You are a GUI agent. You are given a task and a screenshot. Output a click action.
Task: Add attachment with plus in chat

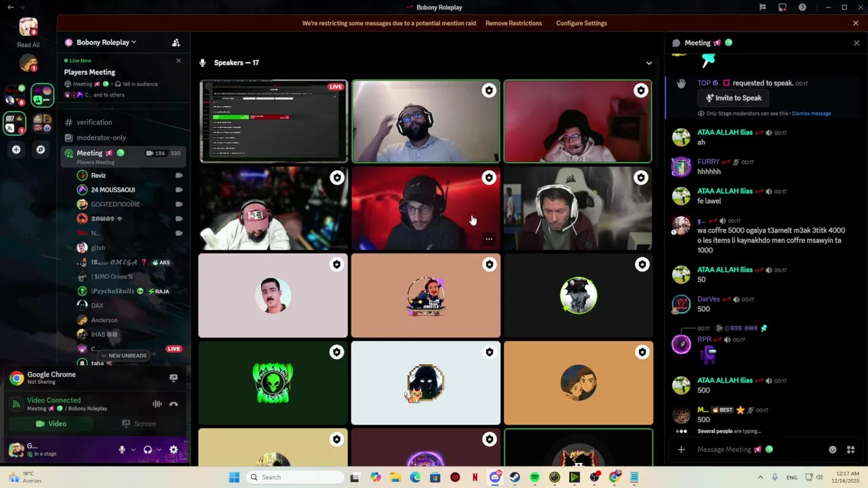pyautogui.click(x=681, y=449)
